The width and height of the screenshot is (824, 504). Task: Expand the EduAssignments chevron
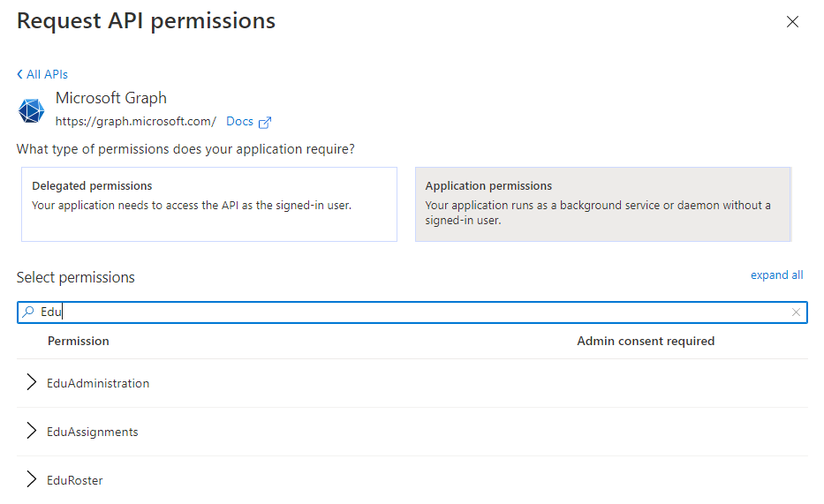coord(31,432)
